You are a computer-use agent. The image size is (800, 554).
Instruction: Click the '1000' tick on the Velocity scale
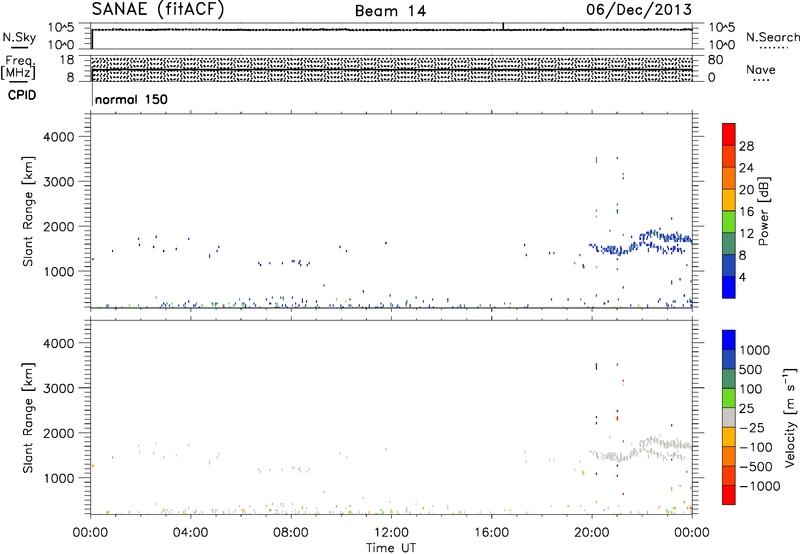coord(755,350)
